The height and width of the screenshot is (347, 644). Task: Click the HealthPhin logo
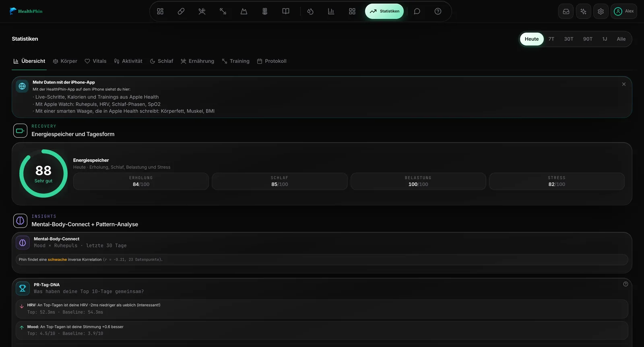[26, 11]
